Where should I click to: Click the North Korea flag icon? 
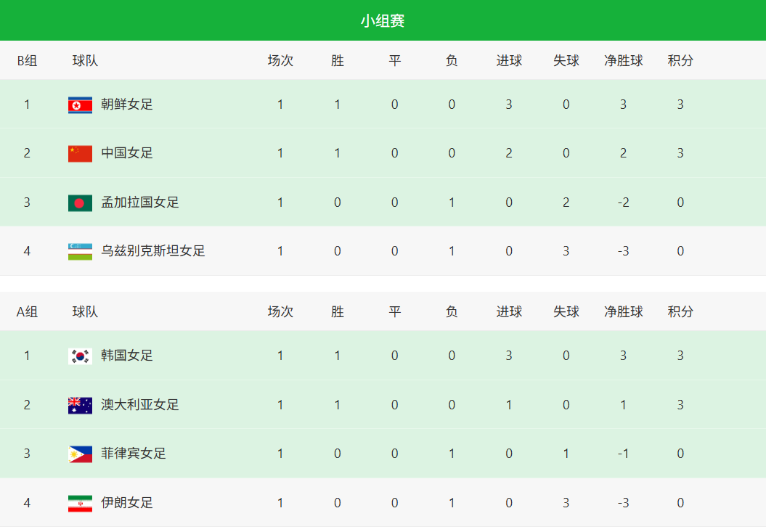80,105
